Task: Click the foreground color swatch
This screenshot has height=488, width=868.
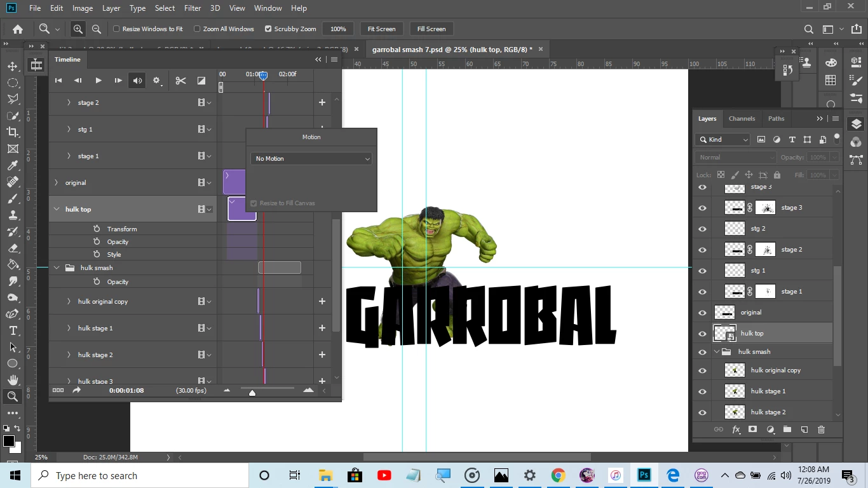Action: [x=8, y=441]
